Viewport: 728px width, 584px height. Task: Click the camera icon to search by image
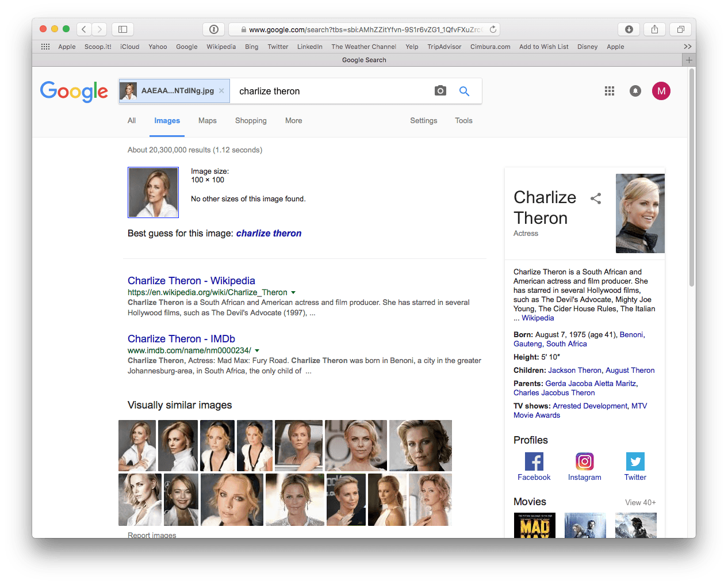[440, 91]
